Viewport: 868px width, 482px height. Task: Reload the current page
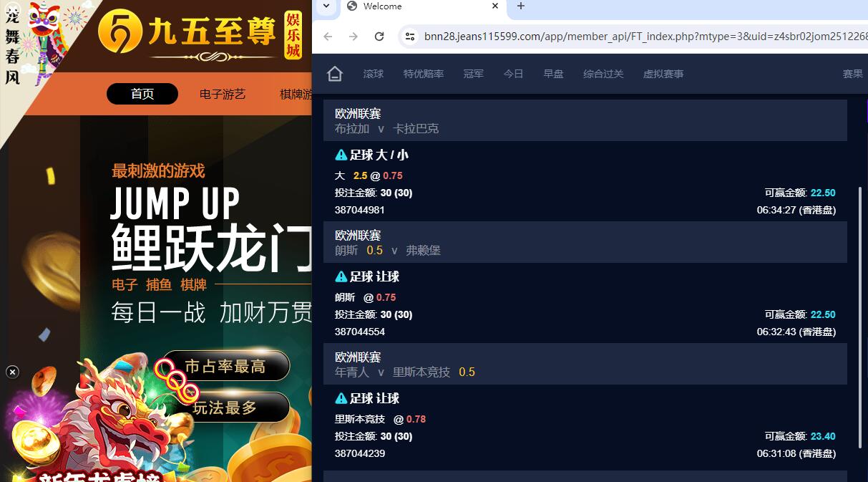(379, 37)
